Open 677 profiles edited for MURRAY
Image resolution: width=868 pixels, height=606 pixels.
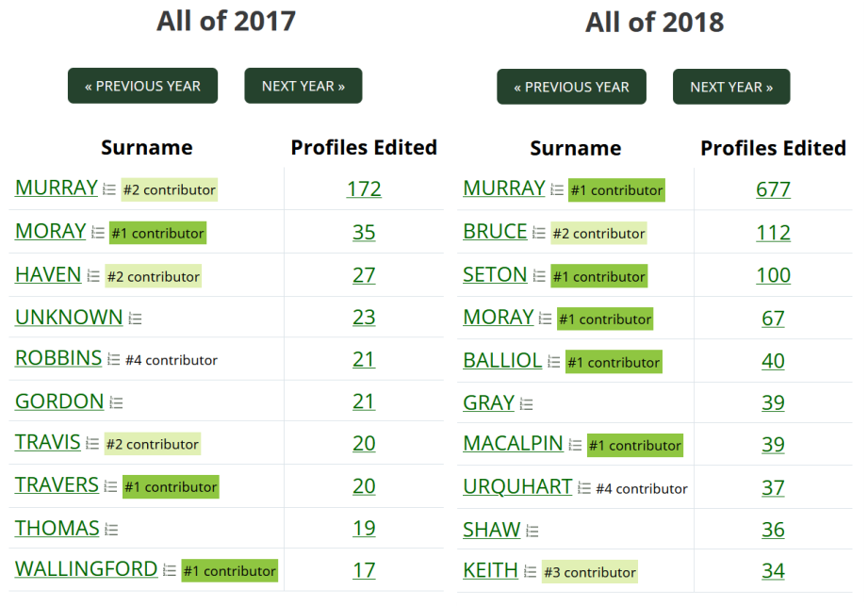click(773, 189)
